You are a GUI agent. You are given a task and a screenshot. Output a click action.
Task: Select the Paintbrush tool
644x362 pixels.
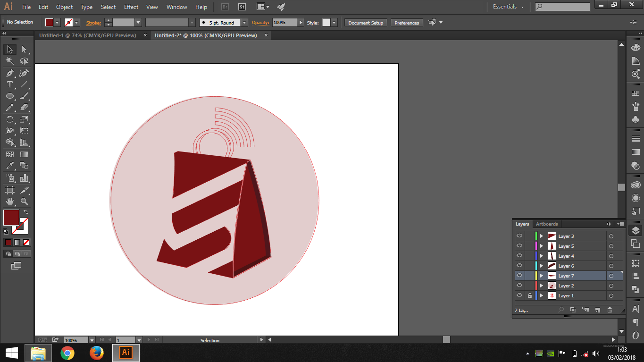click(x=24, y=96)
